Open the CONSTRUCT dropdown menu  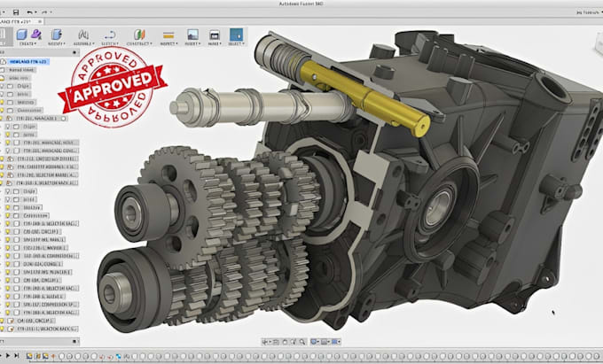pyautogui.click(x=139, y=43)
